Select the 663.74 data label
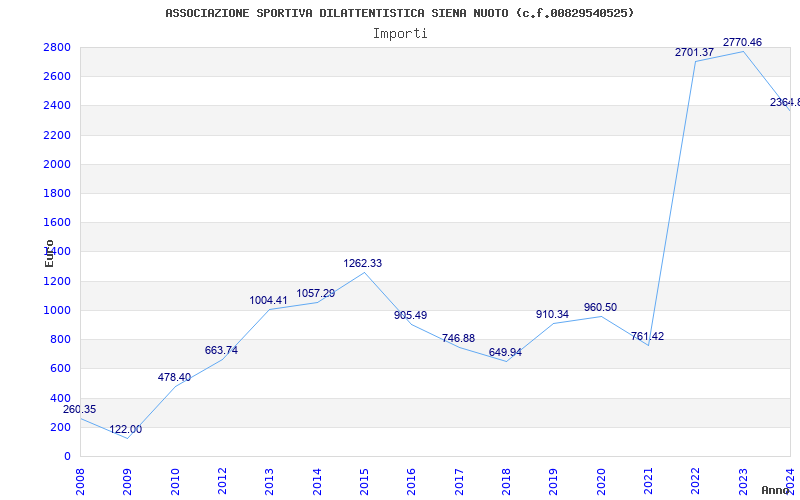This screenshot has width=800, height=500. (x=221, y=351)
